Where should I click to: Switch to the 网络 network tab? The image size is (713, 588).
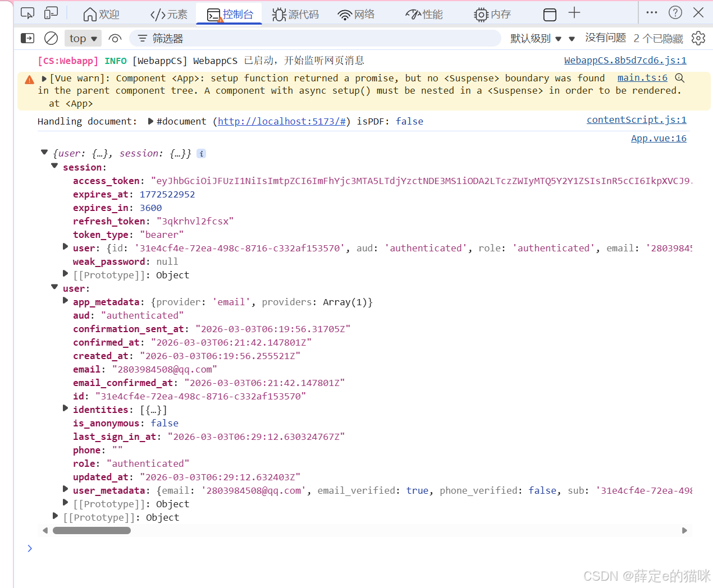[356, 14]
